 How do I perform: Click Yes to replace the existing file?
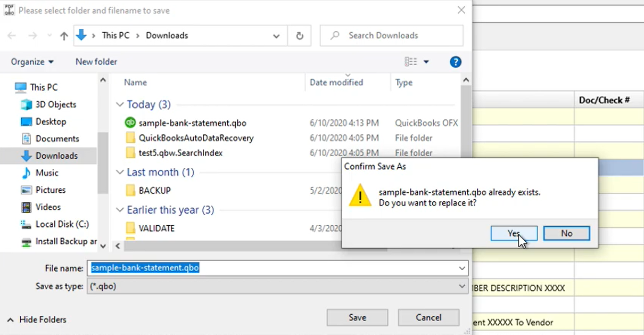(x=514, y=233)
